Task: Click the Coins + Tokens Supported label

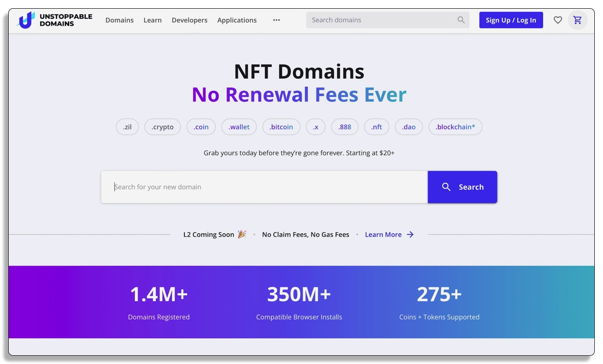Action: coord(439,317)
